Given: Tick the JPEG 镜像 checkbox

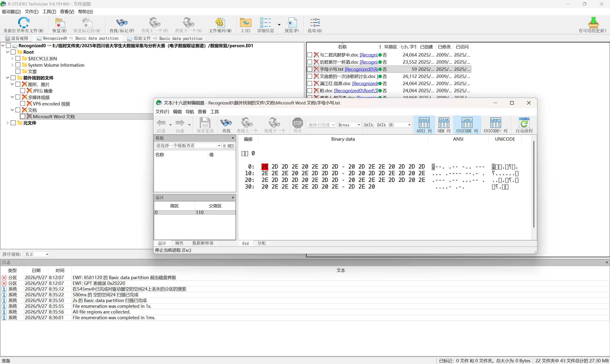Looking at the screenshot, I should coord(23,91).
